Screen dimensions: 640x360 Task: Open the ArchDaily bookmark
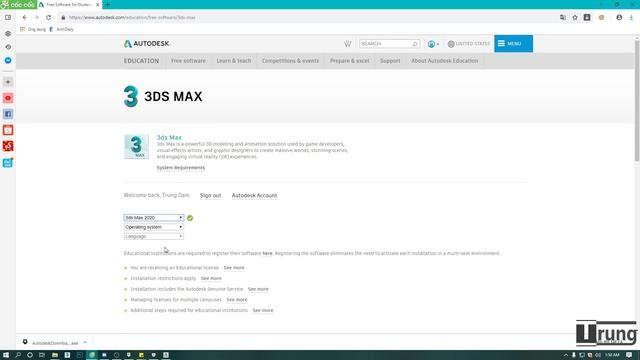[x=62, y=29]
